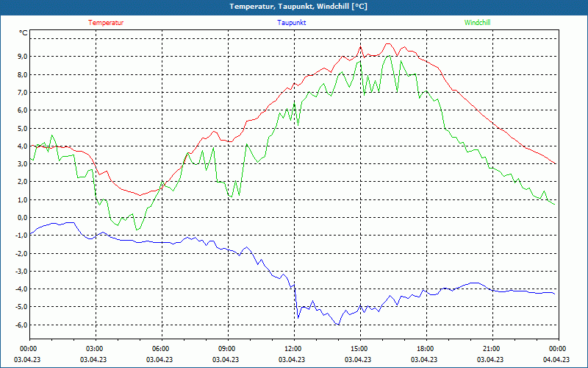Click the 09:00 time axis label

pyautogui.click(x=228, y=349)
